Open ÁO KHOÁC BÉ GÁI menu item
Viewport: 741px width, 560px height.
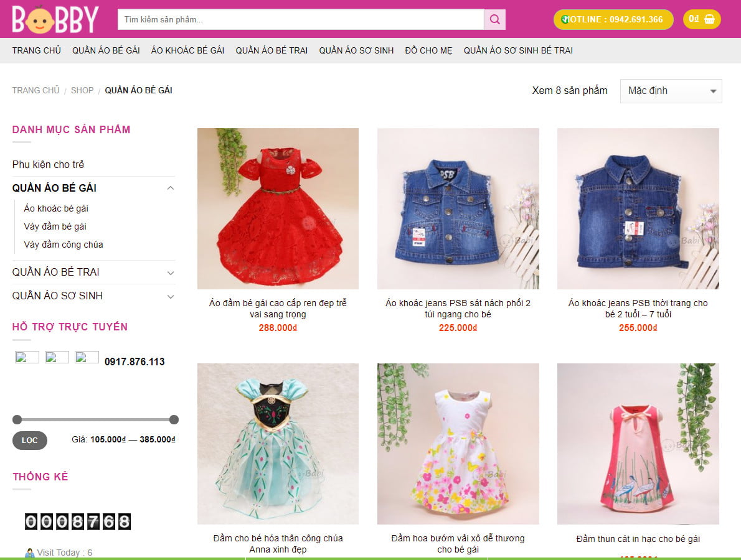[187, 50]
